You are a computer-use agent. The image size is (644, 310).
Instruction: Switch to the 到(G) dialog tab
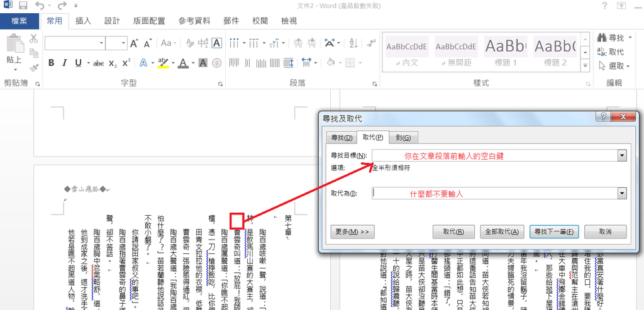tap(404, 138)
